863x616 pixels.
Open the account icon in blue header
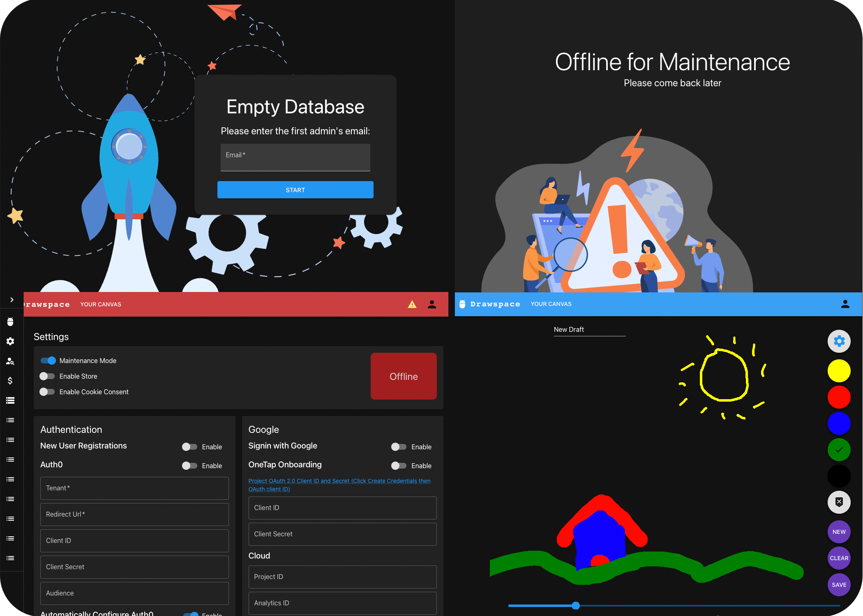845,304
